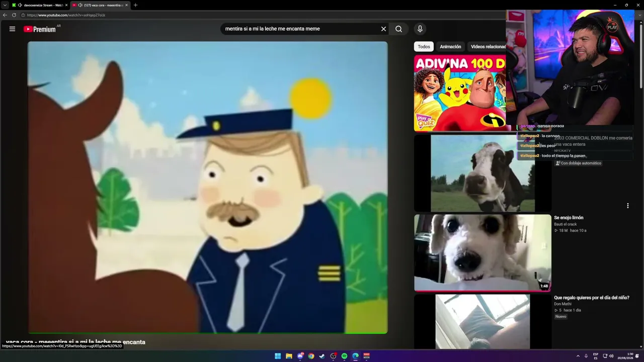
Task: Open the cow commercial video thumbnail
Action: click(482, 173)
